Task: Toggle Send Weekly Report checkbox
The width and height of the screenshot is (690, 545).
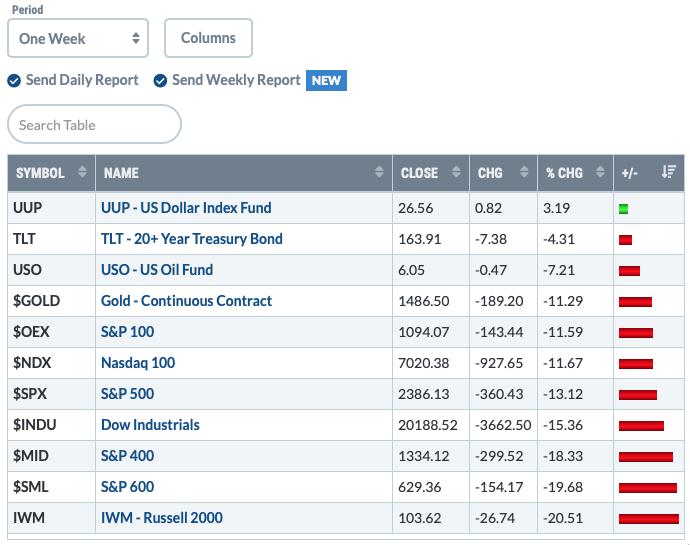Action: (x=160, y=81)
